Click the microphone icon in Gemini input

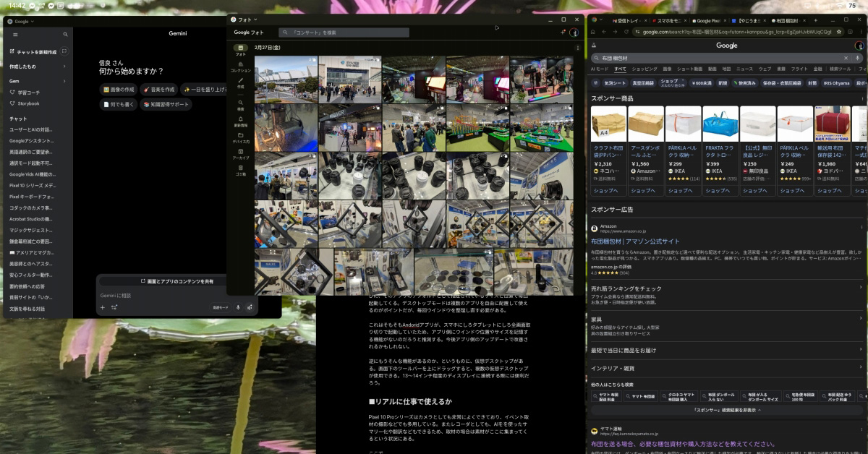[238, 307]
